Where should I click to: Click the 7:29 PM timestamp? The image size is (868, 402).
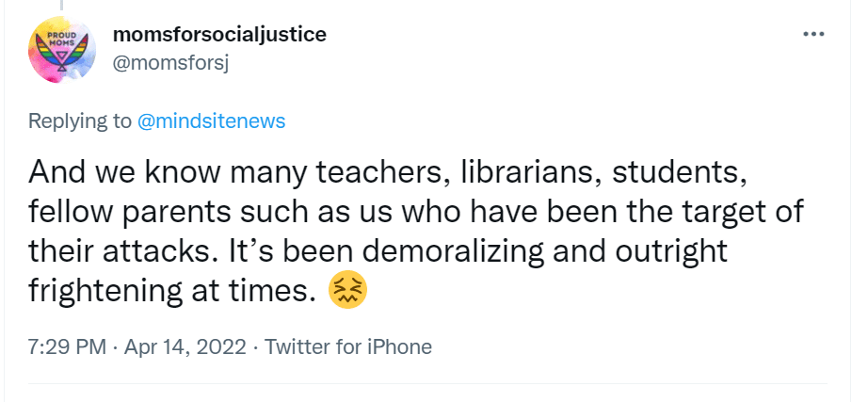tap(66, 346)
